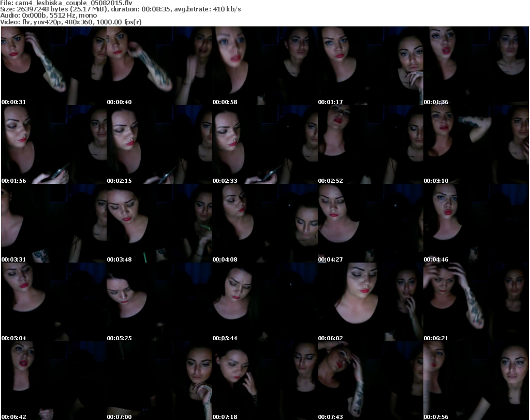Pick the frame stamped 00:04:46
530x420 pixels.
click(476, 223)
